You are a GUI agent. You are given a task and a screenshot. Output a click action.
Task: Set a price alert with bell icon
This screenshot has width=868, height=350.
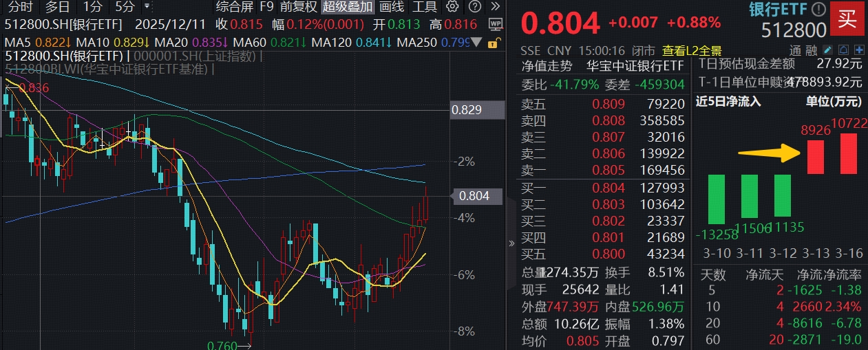tap(843, 50)
